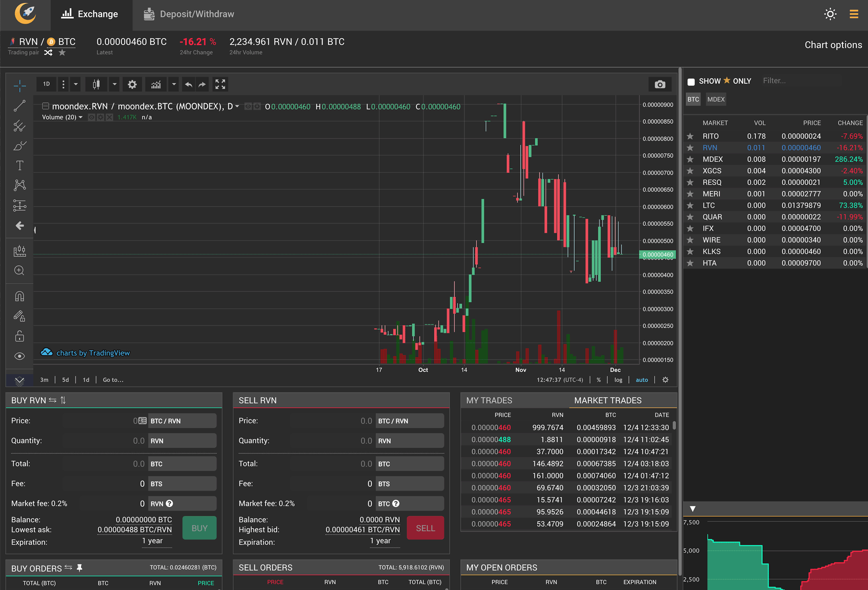Select the chart zoom in tool
Image resolution: width=868 pixels, height=590 pixels.
pos(19,271)
